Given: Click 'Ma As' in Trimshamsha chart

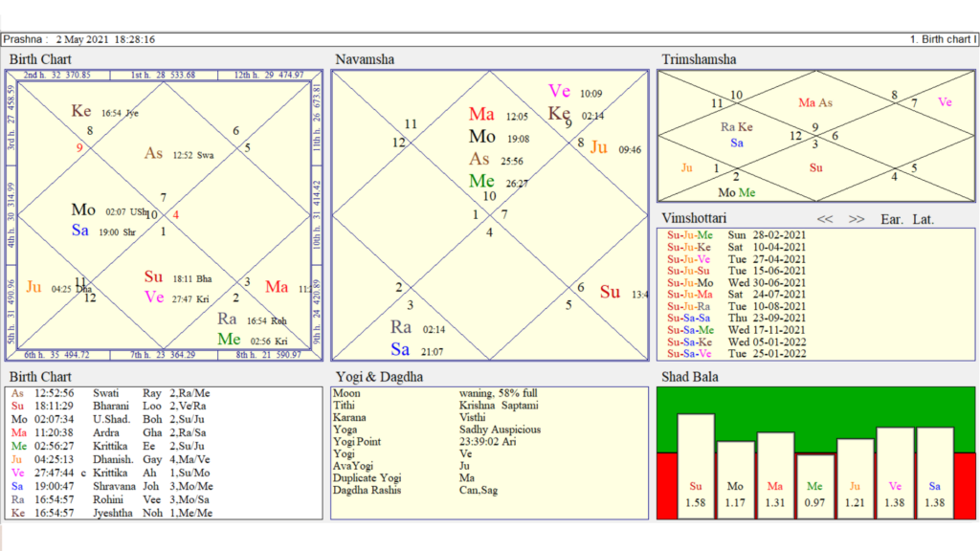Looking at the screenshot, I should [815, 103].
